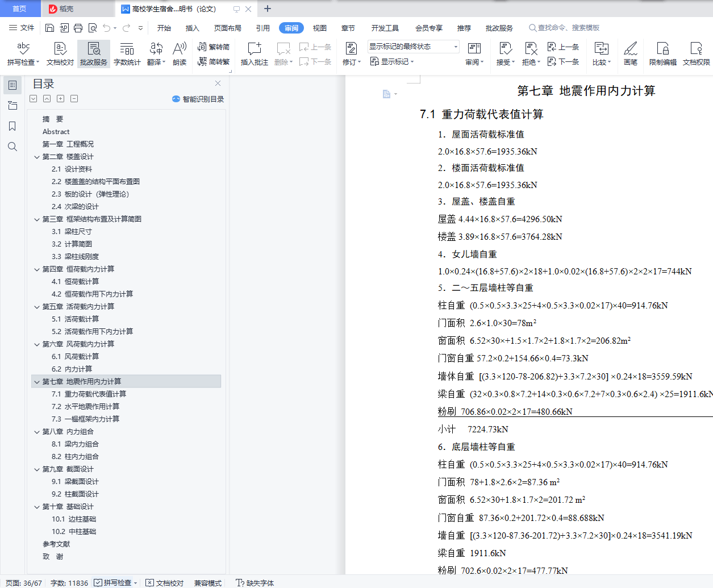This screenshot has height=588, width=713.
Task: Click the word count 字数: 11836 status
Action: (69, 583)
